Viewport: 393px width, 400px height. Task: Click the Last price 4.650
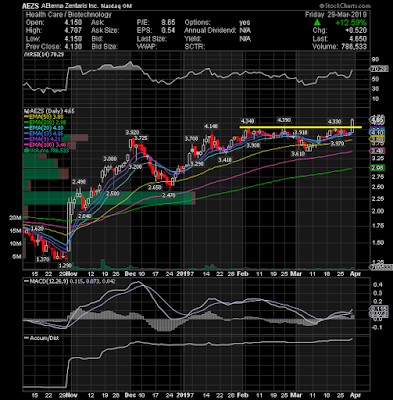(358, 39)
